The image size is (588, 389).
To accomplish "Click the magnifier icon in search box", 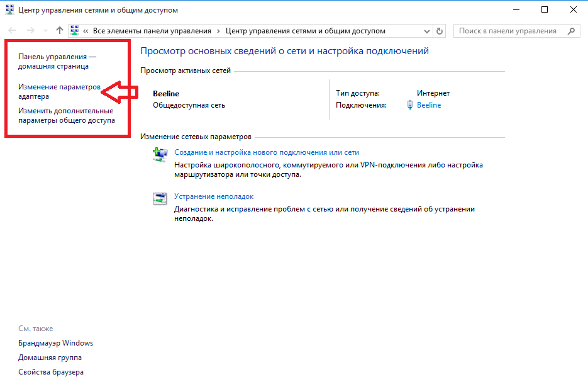I will tap(571, 31).
